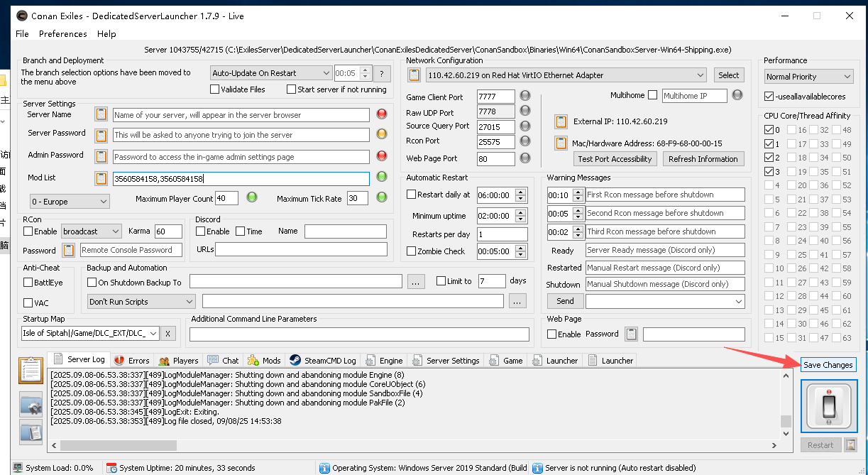Expand the network adapter selection dropdown
868x475 pixels.
click(x=566, y=75)
